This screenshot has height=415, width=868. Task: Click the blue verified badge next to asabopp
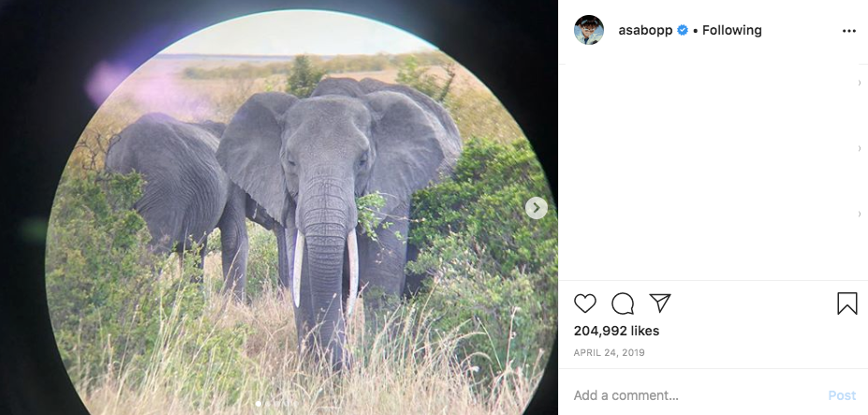(683, 30)
